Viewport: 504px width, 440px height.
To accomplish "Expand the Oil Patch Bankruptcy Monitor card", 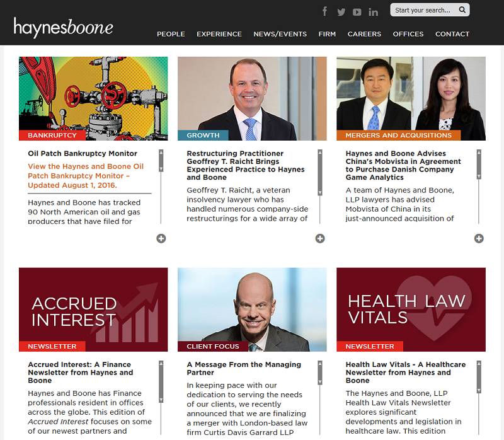I will (x=161, y=238).
